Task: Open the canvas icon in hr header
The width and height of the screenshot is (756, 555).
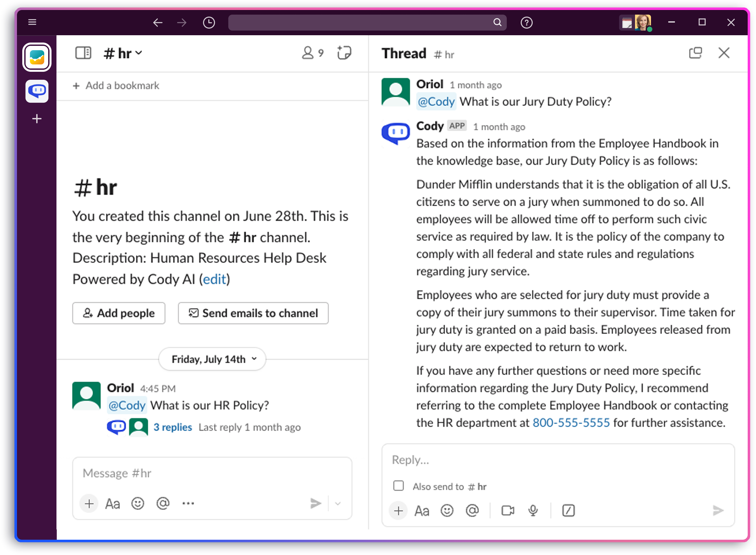Action: tap(344, 53)
